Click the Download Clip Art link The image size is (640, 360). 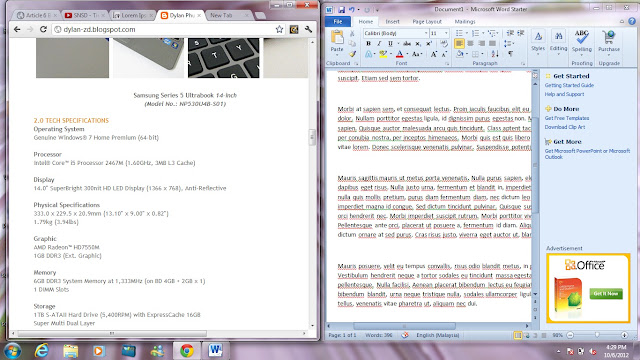click(564, 127)
